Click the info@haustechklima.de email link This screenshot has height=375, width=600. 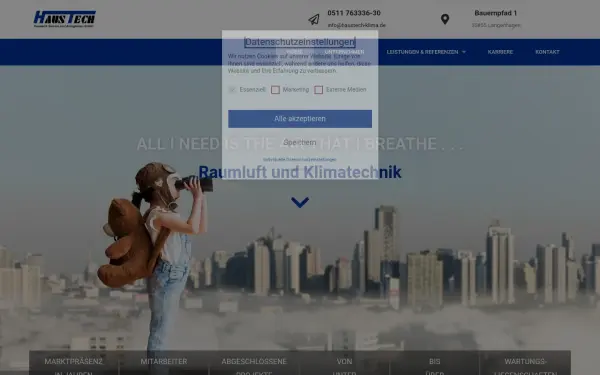[356, 25]
